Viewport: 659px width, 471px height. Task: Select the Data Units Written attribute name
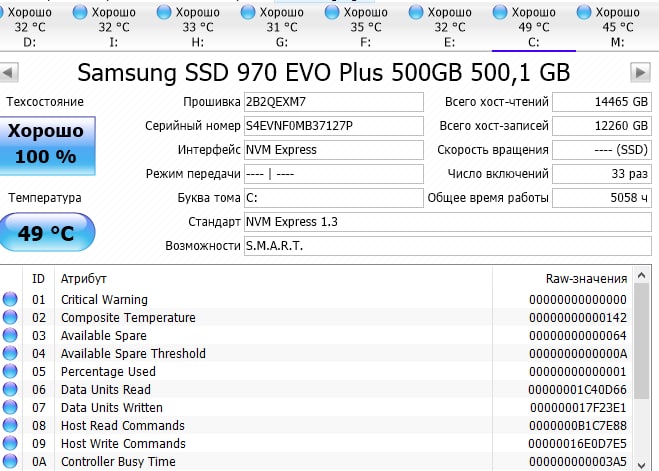(x=112, y=408)
